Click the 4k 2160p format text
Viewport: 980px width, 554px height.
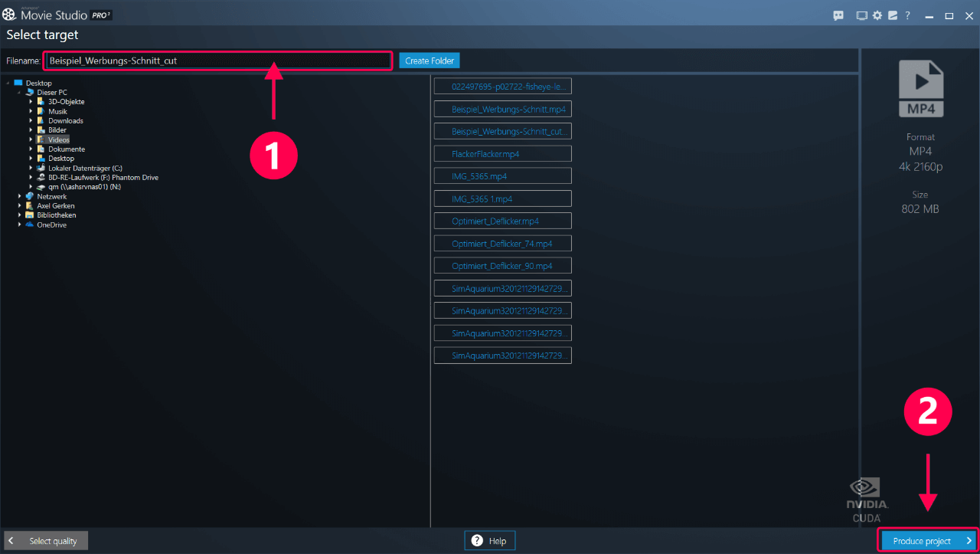(x=920, y=166)
